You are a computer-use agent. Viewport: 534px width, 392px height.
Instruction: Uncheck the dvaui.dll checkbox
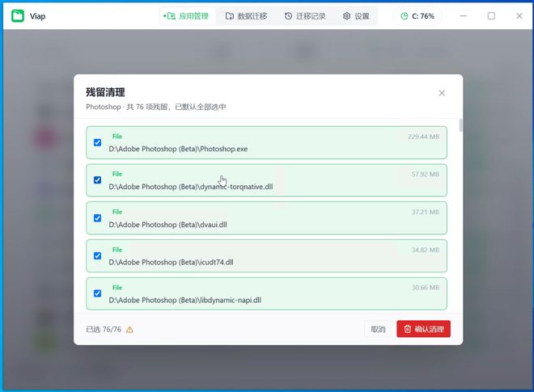tap(97, 217)
